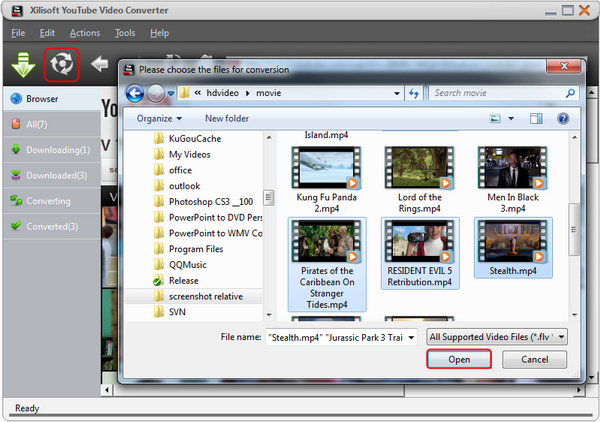
Task: Expand the File name dropdown arrow
Action: 411,337
